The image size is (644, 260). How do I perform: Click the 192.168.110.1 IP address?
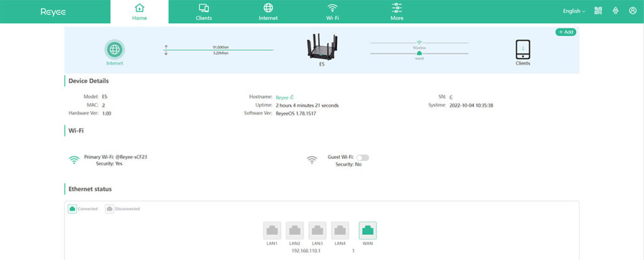(306, 251)
